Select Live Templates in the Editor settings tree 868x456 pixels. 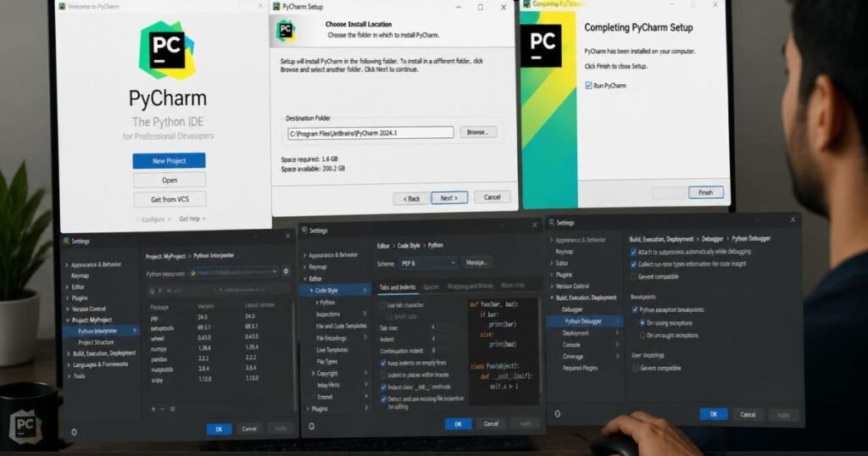[331, 350]
